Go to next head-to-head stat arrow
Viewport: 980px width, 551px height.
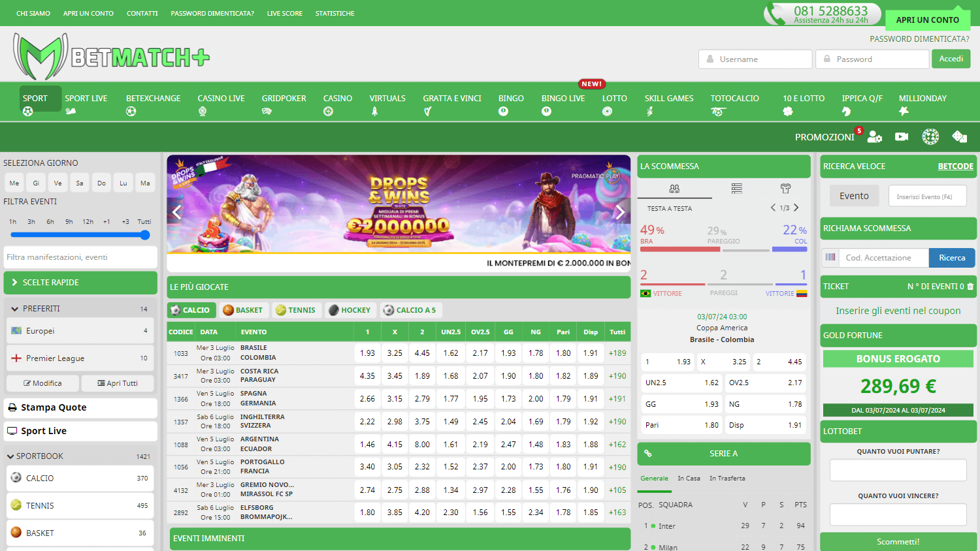coord(796,208)
